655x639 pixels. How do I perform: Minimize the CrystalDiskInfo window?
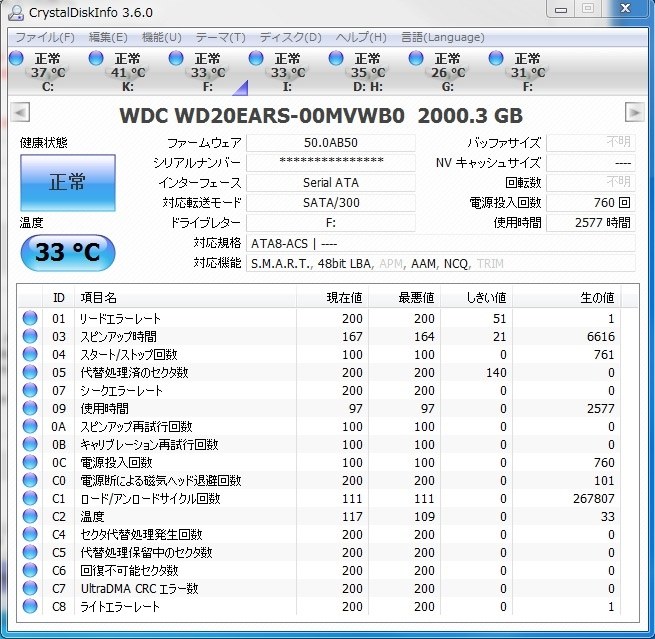point(561,9)
